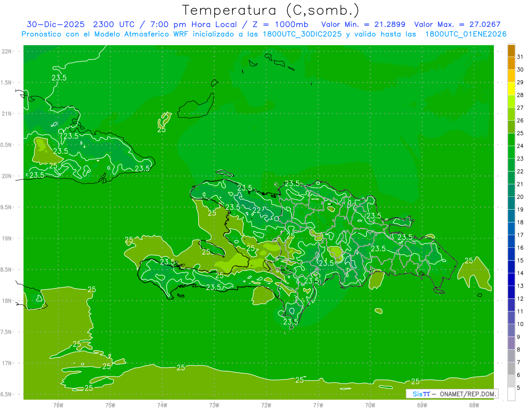Click the light gray color bar swatch between 5 and 6
This screenshot has width=532, height=411.
[511, 381]
